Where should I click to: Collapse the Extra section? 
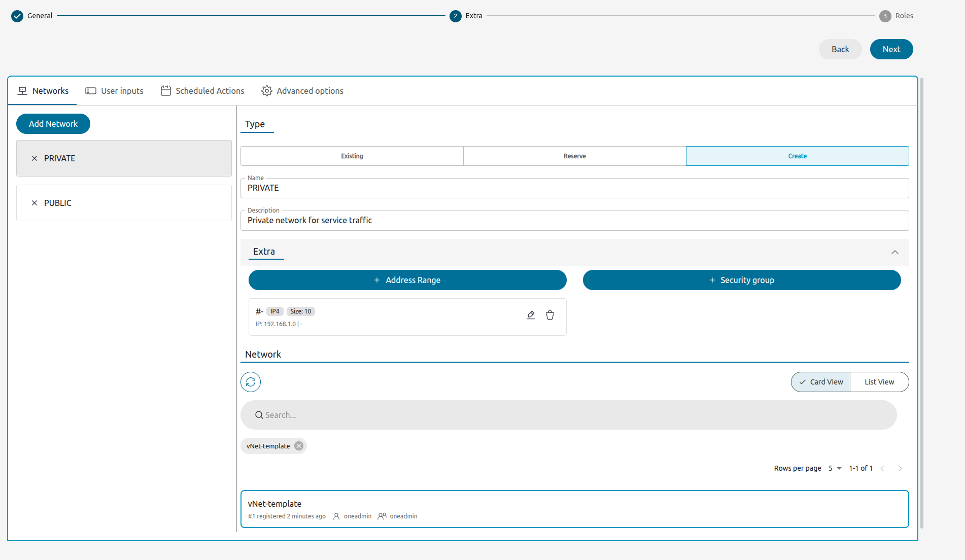[895, 252]
